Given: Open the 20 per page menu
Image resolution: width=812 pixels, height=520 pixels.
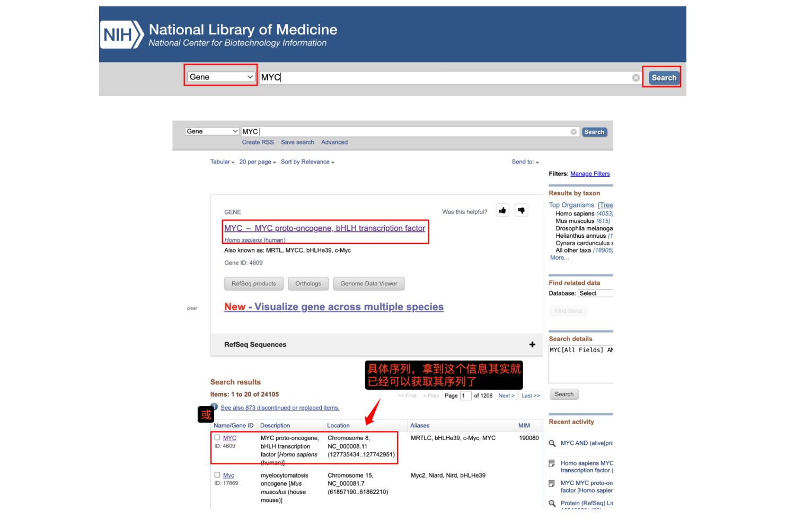Looking at the screenshot, I should 258,162.
